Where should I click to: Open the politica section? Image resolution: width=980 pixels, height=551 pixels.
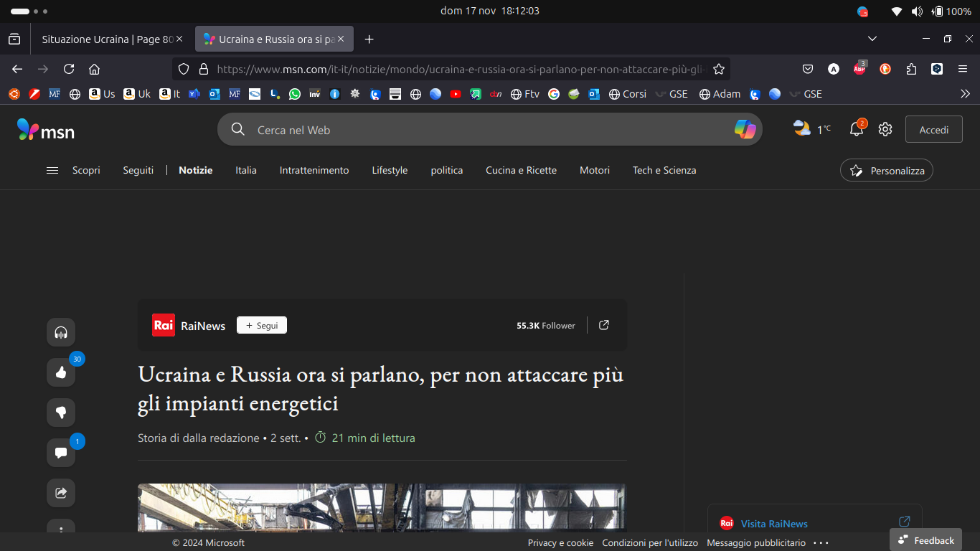447,170
